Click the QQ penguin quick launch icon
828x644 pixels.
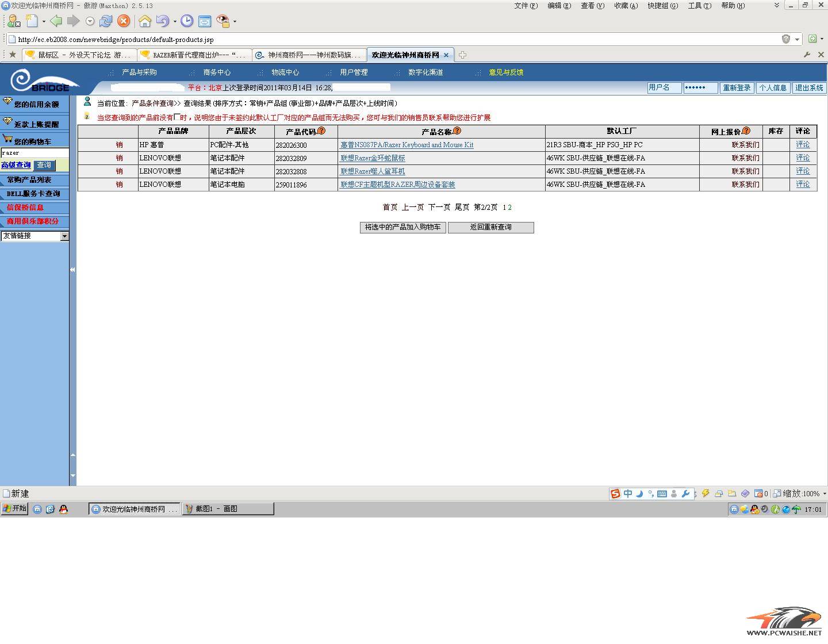click(x=64, y=509)
